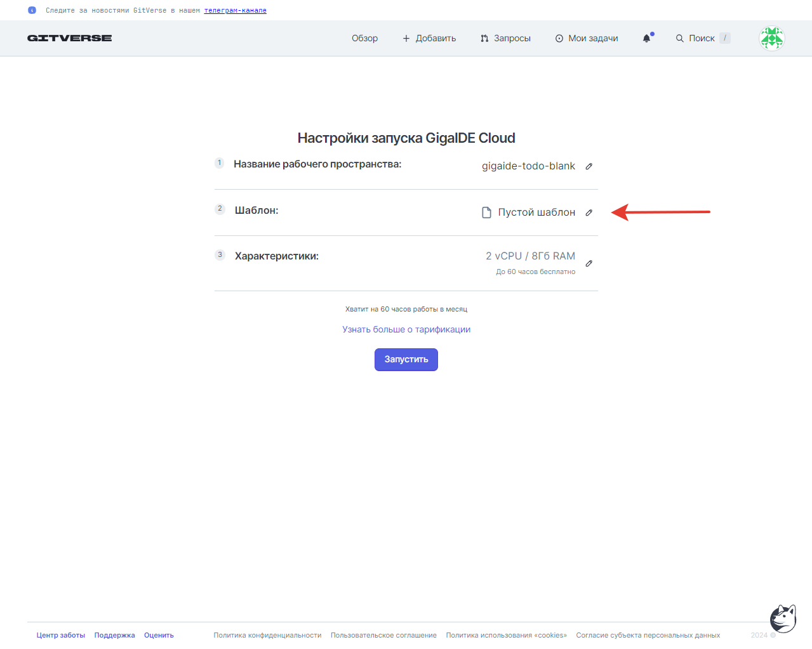Open Узнать больше о тарификации link
The width and height of the screenshot is (812, 649).
(x=406, y=329)
